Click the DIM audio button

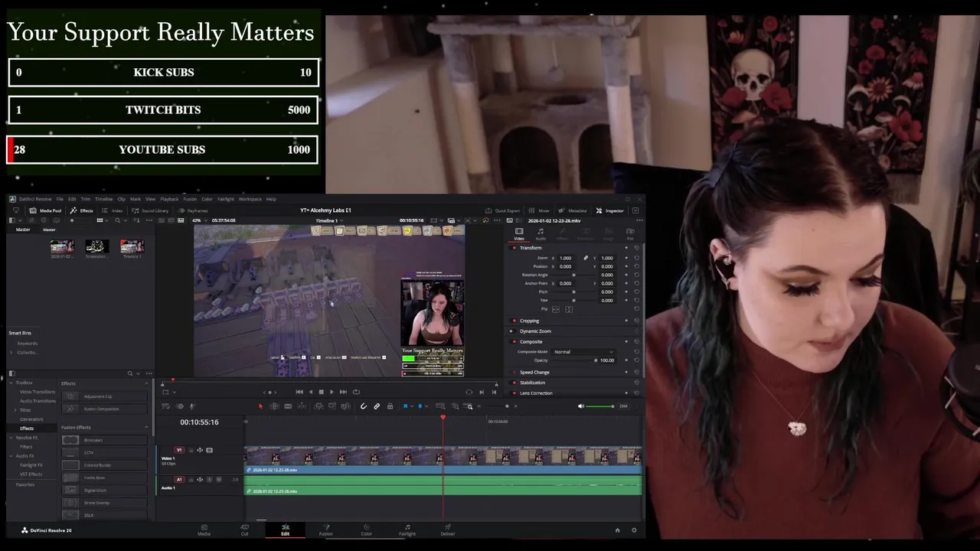tap(623, 406)
